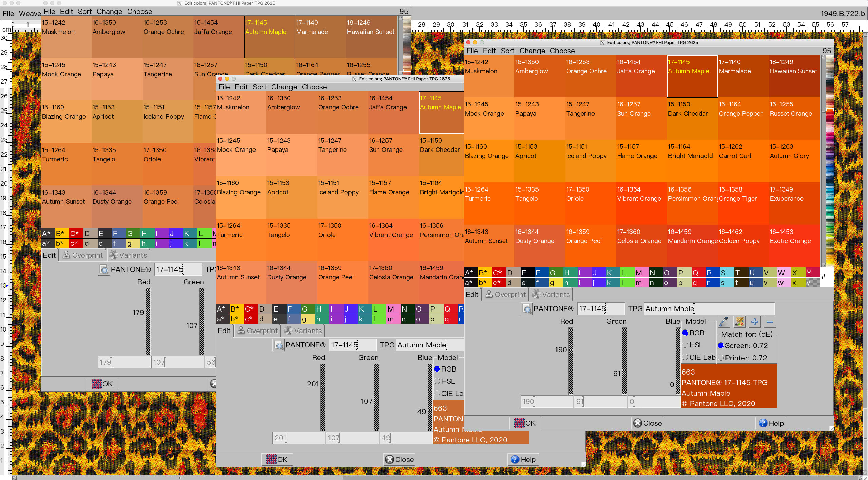Viewport: 868px width, 480px height.
Task: Select HSL model in middle window
Action: [445, 381]
